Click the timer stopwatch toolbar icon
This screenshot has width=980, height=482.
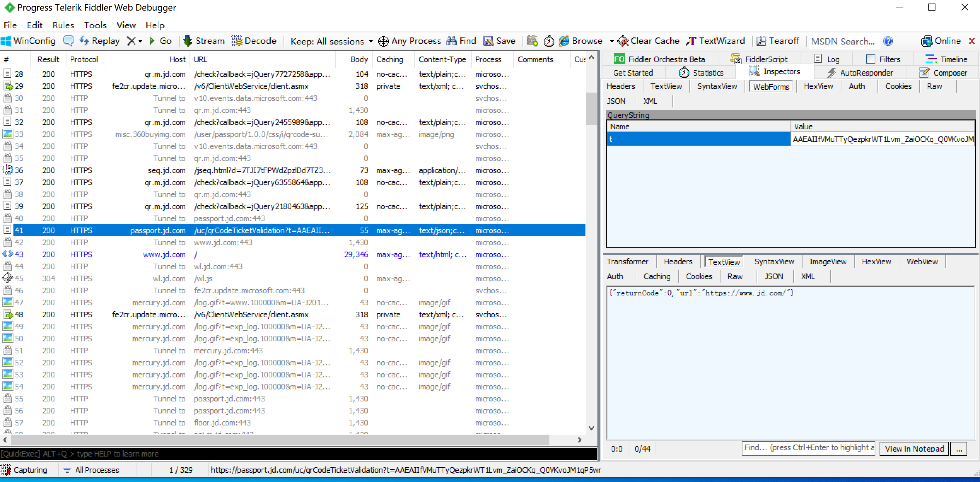[549, 41]
